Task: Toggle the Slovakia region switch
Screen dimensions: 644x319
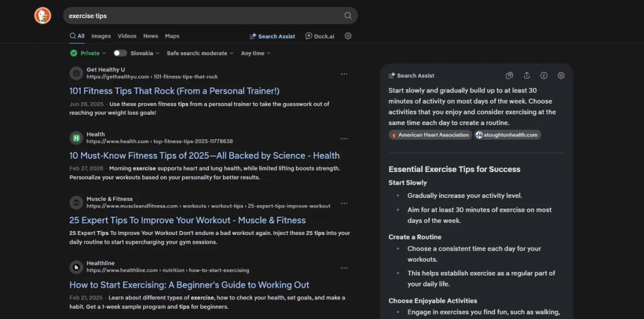Action: coord(120,53)
